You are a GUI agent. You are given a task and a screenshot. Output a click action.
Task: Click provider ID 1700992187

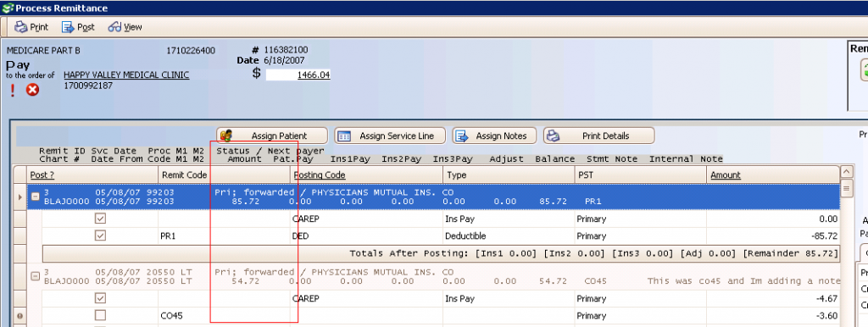pyautogui.click(x=88, y=86)
